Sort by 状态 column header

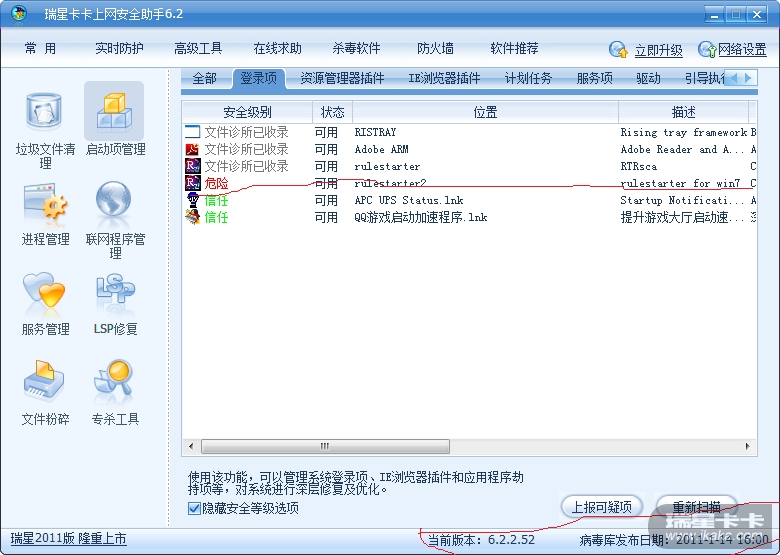click(x=332, y=112)
